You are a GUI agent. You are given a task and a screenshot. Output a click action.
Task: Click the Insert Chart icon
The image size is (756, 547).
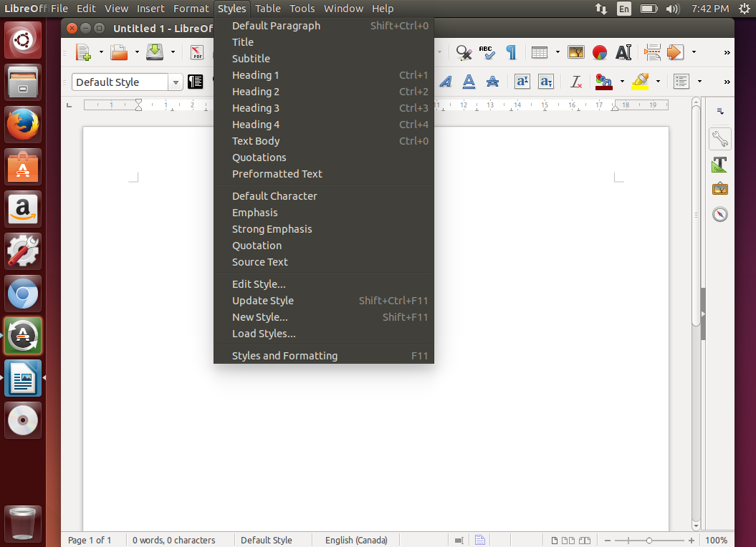[600, 52]
